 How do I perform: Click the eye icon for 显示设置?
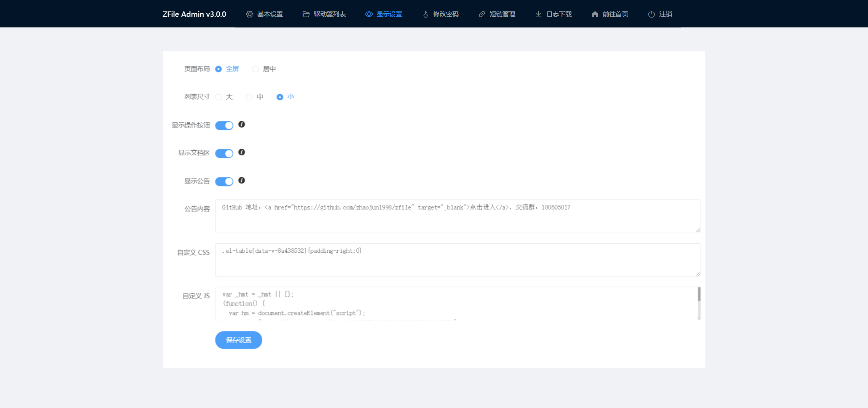click(369, 14)
